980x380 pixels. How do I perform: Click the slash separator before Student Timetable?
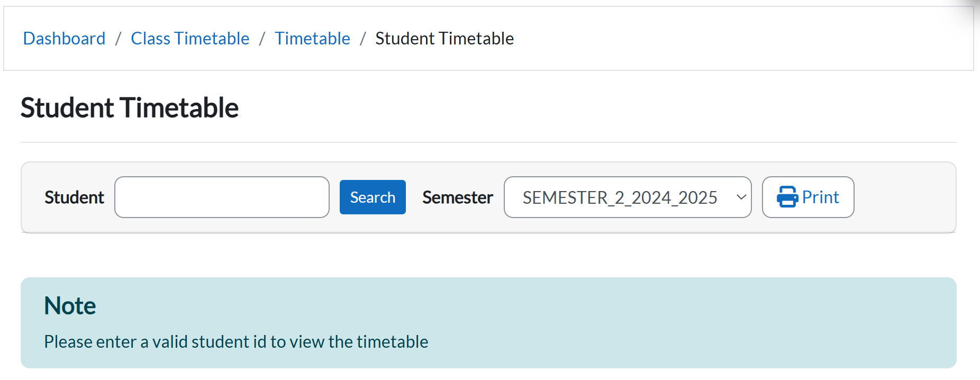363,39
